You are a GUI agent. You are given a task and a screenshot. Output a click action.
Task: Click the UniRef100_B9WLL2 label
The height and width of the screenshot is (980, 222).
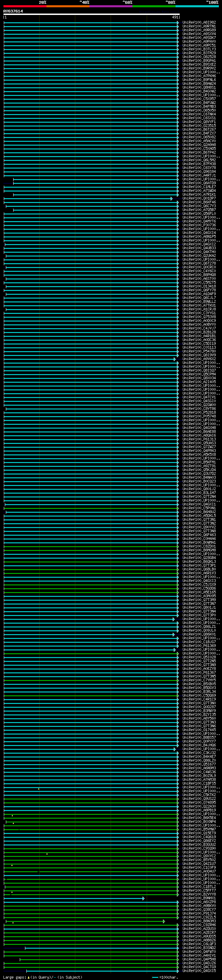tap(199, 302)
